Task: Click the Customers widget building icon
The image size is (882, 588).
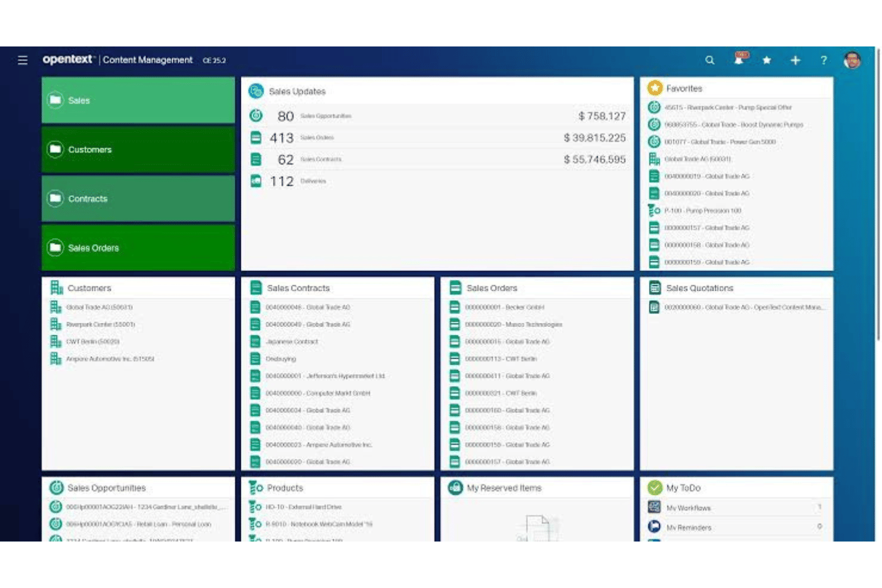Action: click(x=57, y=288)
